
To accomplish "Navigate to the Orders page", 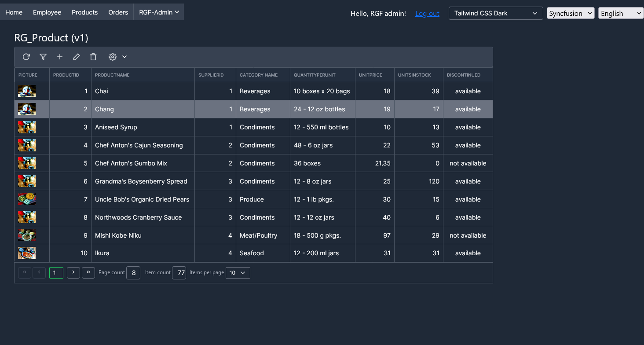I will click(x=118, y=12).
